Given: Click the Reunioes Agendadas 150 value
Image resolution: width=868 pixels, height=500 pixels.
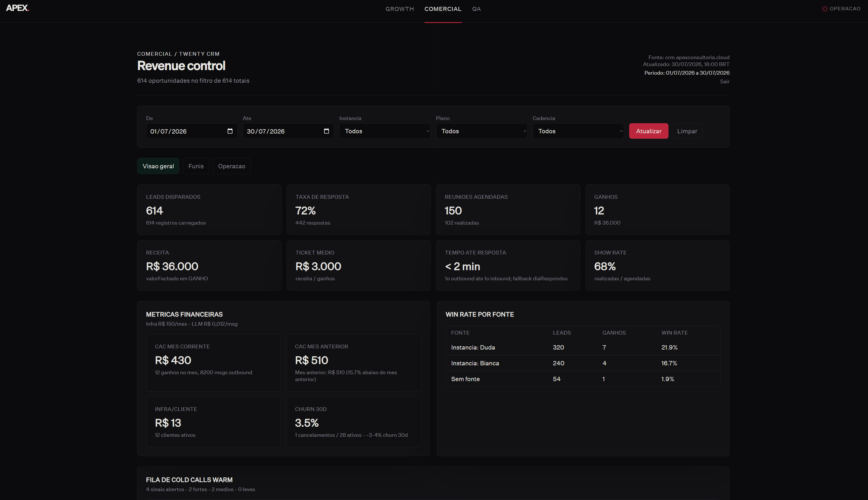Looking at the screenshot, I should [453, 211].
